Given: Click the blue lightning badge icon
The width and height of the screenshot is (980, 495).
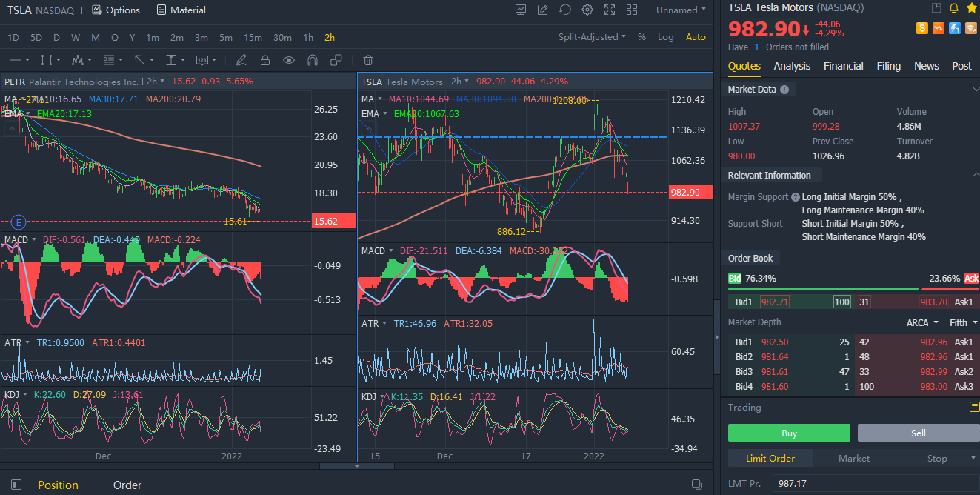Looking at the screenshot, I should (955, 28).
